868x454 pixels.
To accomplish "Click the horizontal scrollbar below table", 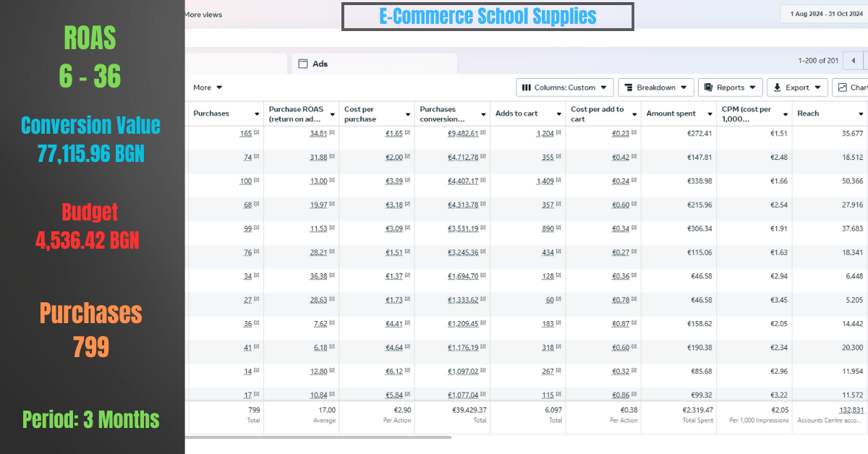I will coord(318,437).
